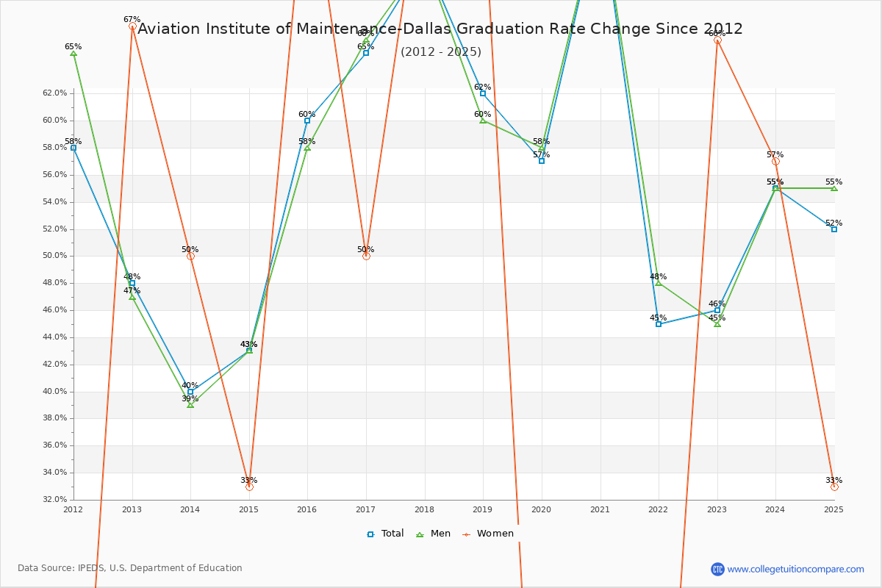Click the 50.0% y-axis label

[x=55, y=256]
